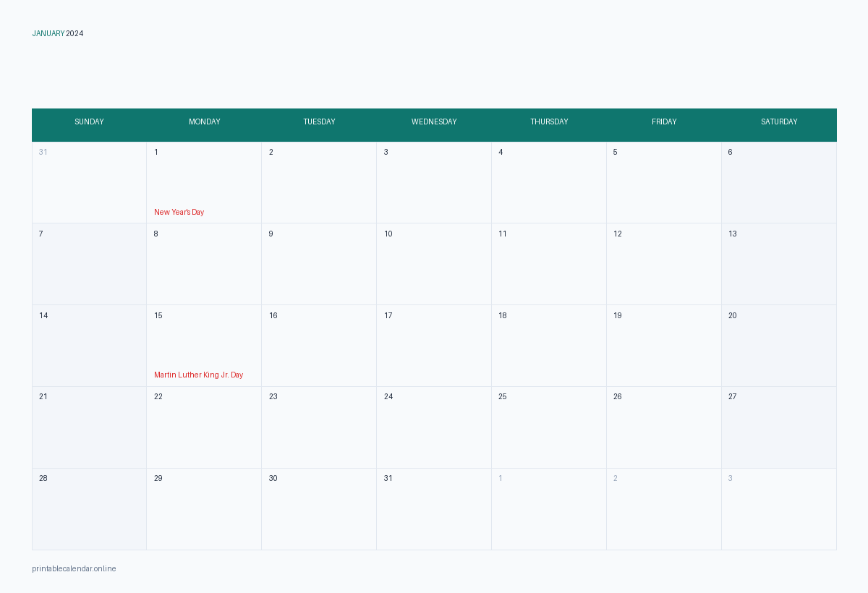Select the date 26 on Friday
Screen dimensions: 868x593
[664, 427]
